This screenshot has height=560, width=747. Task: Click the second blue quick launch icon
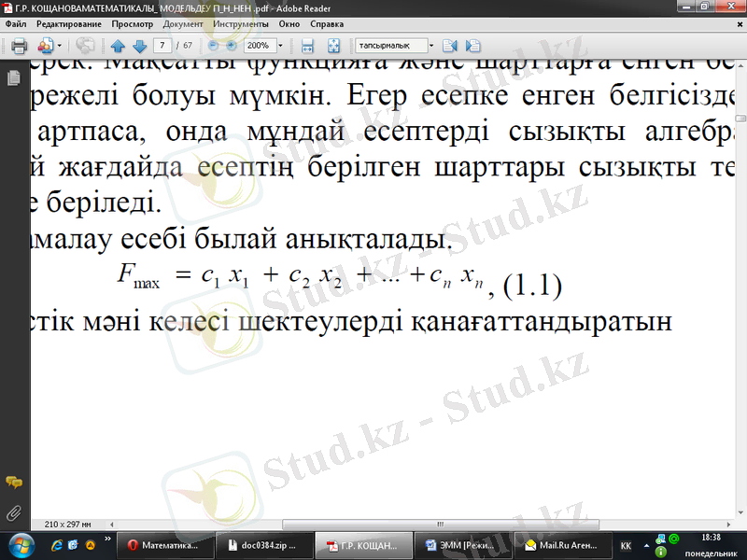pyautogui.click(x=73, y=545)
